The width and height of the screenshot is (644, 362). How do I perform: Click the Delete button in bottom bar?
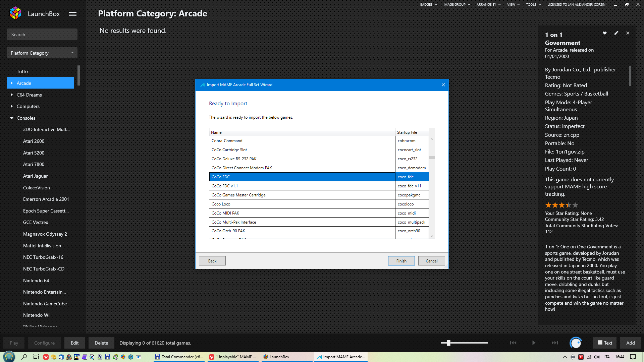101,343
